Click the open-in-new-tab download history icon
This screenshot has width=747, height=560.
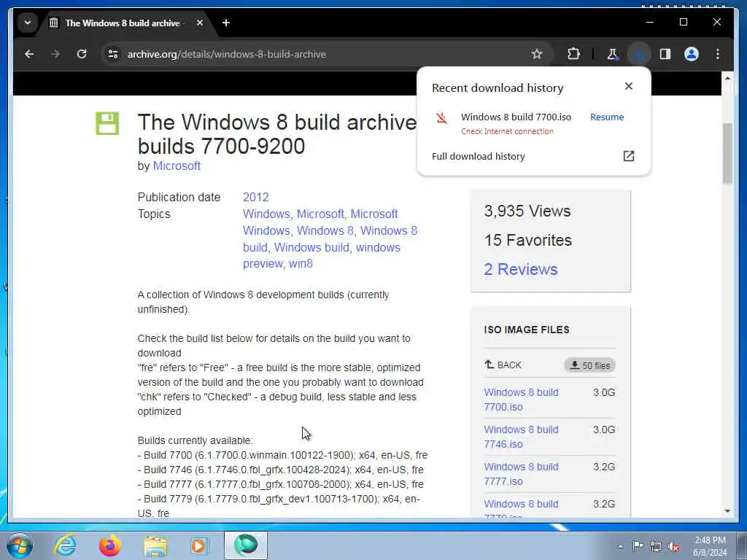(x=628, y=156)
